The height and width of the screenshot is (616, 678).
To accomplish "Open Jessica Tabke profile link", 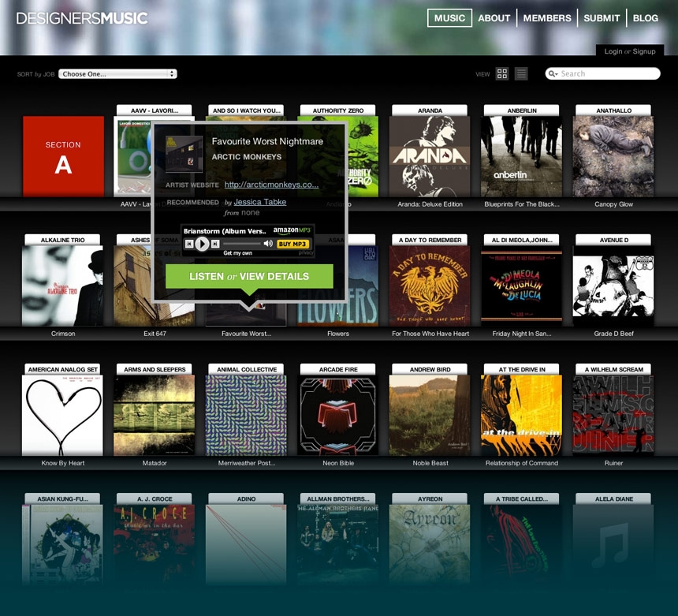I will coord(260,202).
